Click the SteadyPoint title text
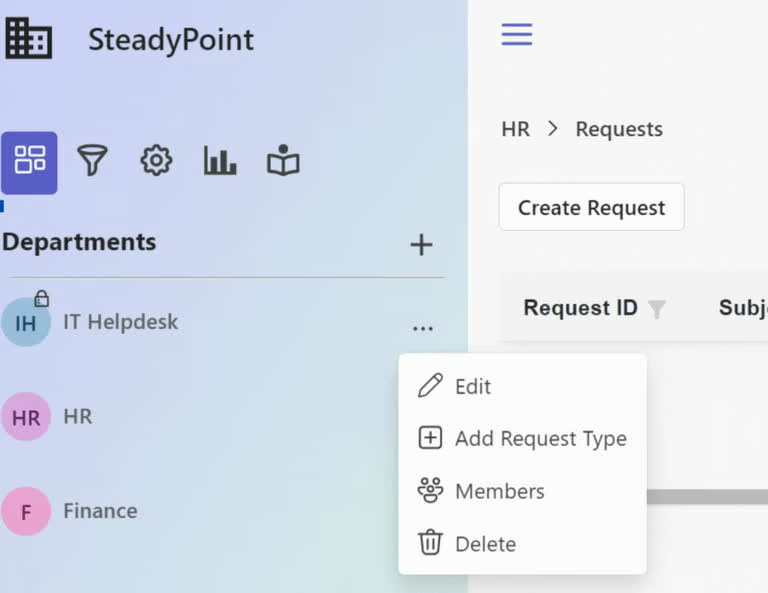The width and height of the screenshot is (768, 593). [171, 40]
